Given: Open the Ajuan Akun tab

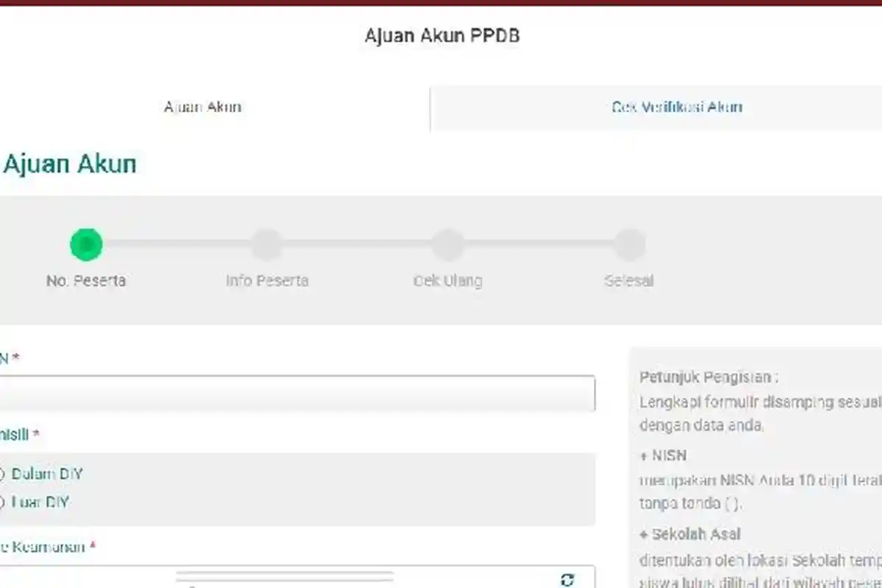Looking at the screenshot, I should 202,107.
